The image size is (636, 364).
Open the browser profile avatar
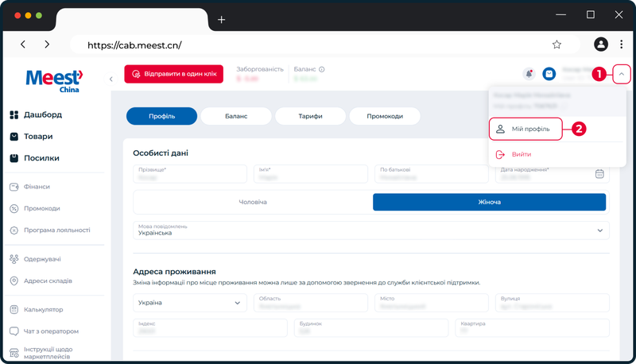point(601,45)
